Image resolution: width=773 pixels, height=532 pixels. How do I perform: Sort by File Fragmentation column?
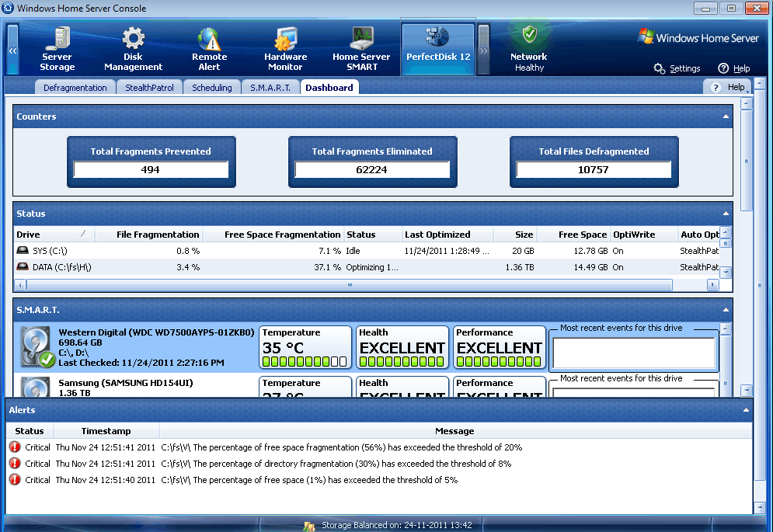coord(148,235)
